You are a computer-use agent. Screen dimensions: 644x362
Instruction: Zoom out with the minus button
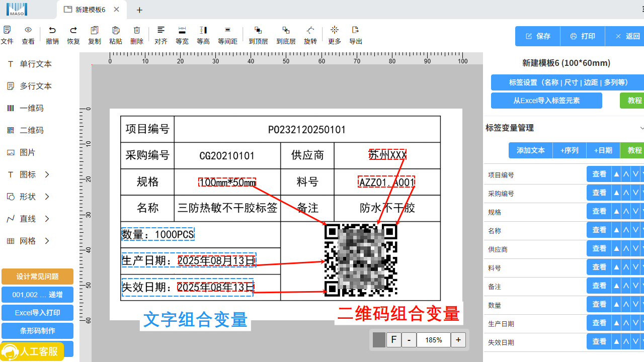pyautogui.click(x=409, y=340)
